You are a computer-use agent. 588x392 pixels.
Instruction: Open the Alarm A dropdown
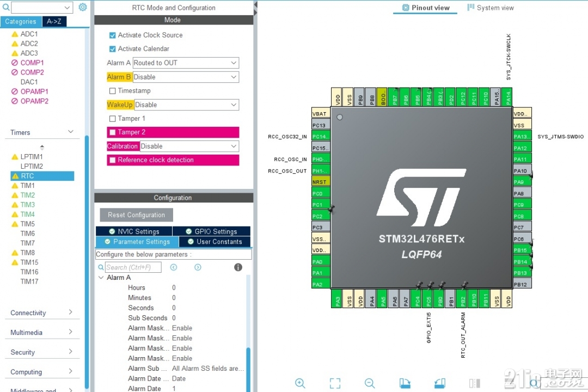[186, 63]
